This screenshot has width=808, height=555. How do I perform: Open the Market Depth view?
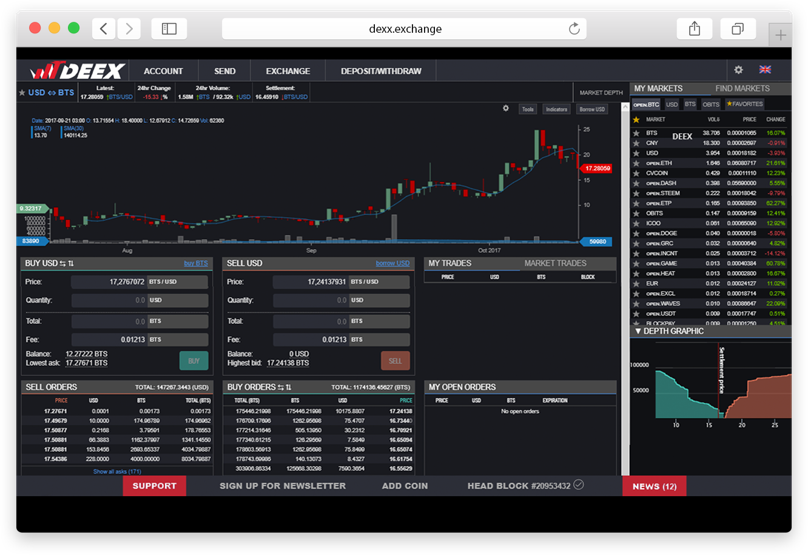[601, 93]
